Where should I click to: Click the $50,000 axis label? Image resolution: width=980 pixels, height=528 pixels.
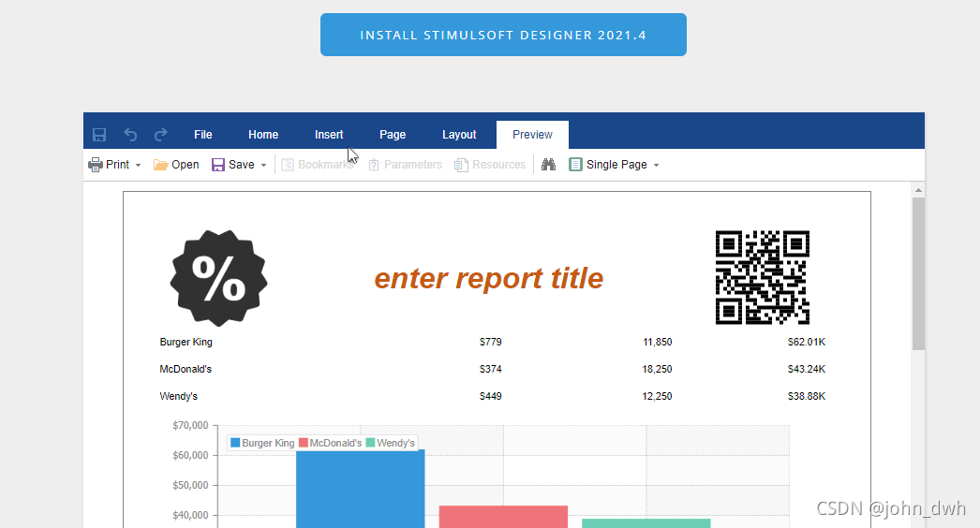point(190,485)
